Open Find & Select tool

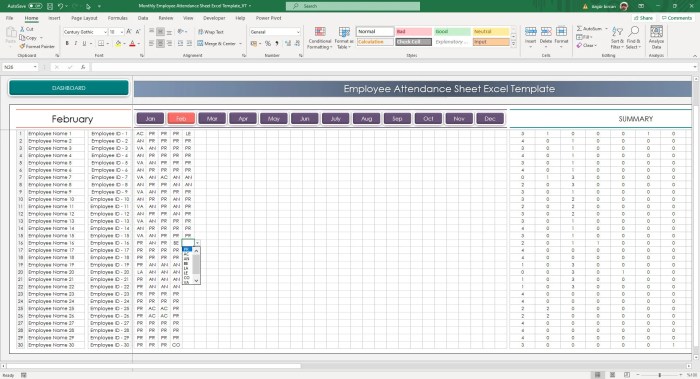point(633,37)
